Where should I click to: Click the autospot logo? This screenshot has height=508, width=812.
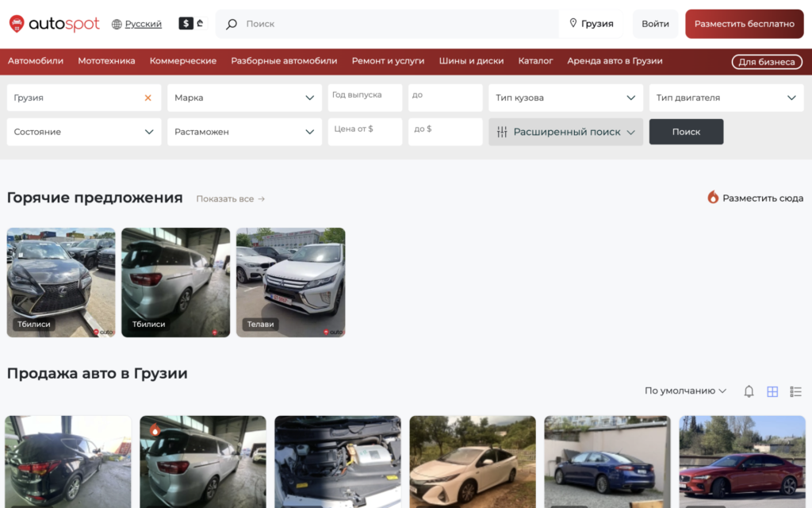pos(54,24)
